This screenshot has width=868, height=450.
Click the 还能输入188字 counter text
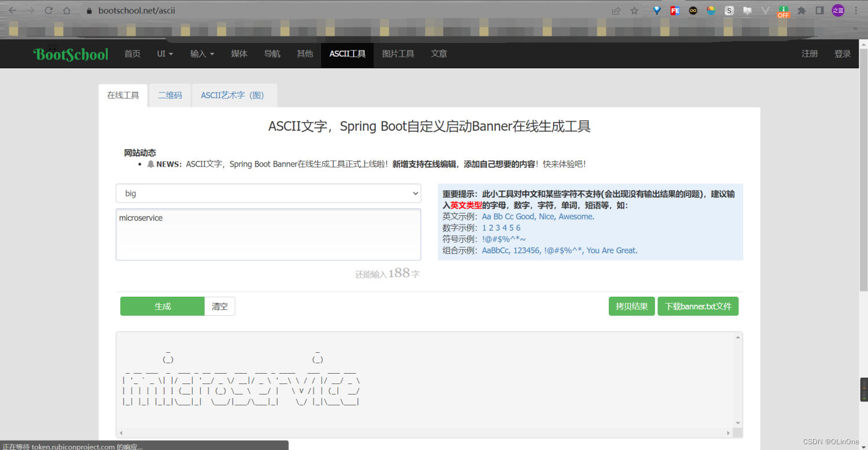388,274
